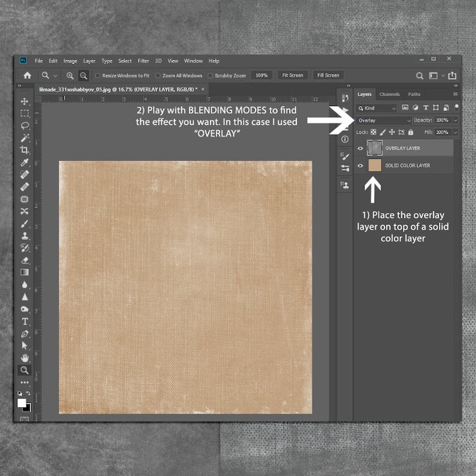The image size is (476, 476).
Task: Filter layers by pixel type
Action: click(405, 107)
